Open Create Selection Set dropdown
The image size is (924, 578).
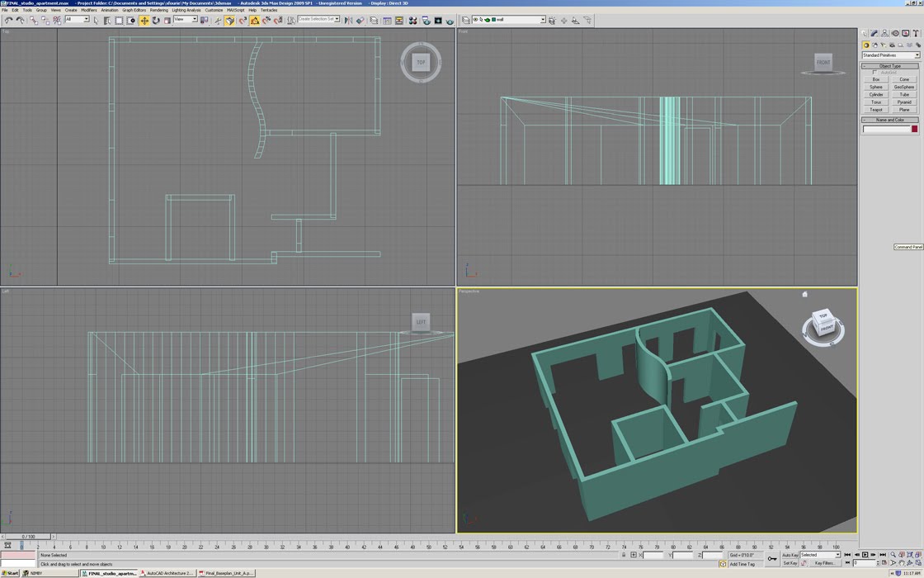[x=318, y=20]
